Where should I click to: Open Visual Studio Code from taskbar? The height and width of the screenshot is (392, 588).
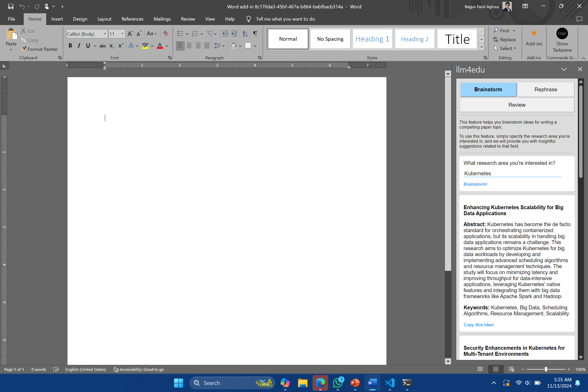389,383
